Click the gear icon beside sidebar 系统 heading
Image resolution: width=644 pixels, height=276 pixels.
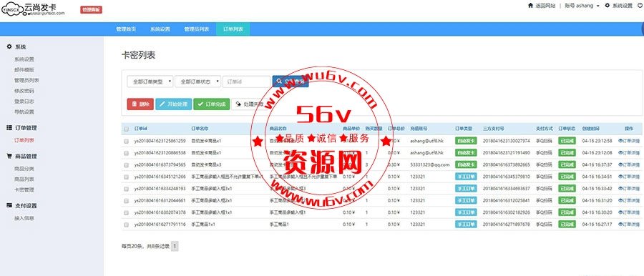pos(9,46)
